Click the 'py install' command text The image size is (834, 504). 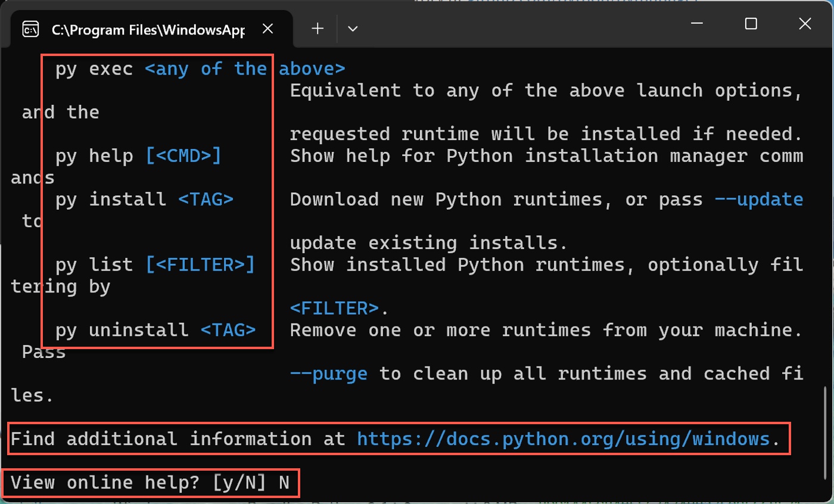click(111, 200)
